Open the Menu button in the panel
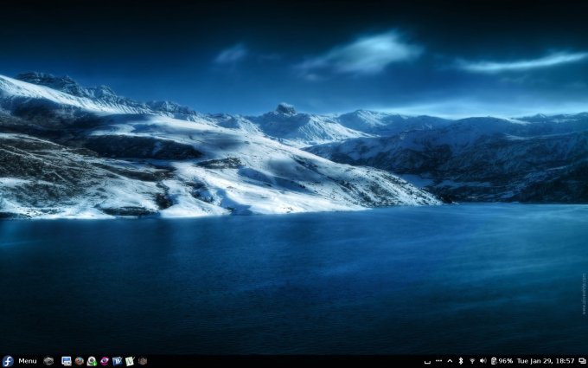Screen dimensions: 588x368 click(x=28, y=361)
